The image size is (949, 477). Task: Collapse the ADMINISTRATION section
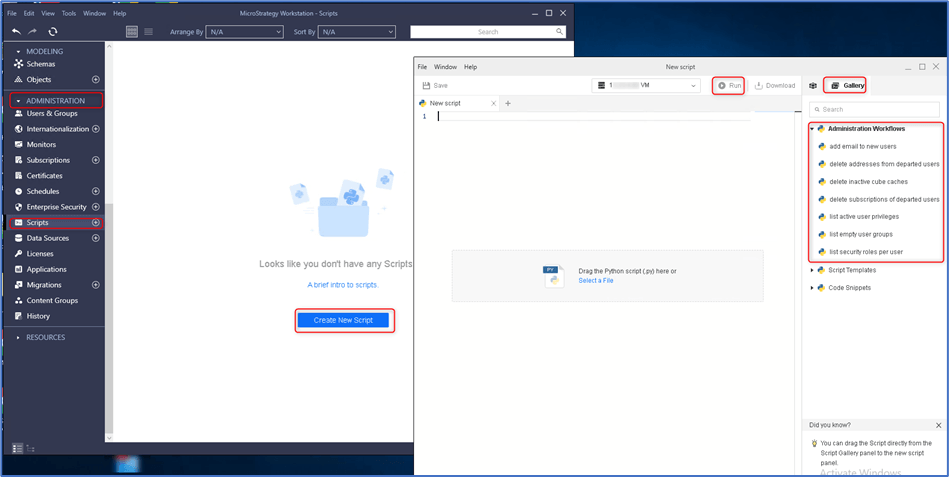19,100
